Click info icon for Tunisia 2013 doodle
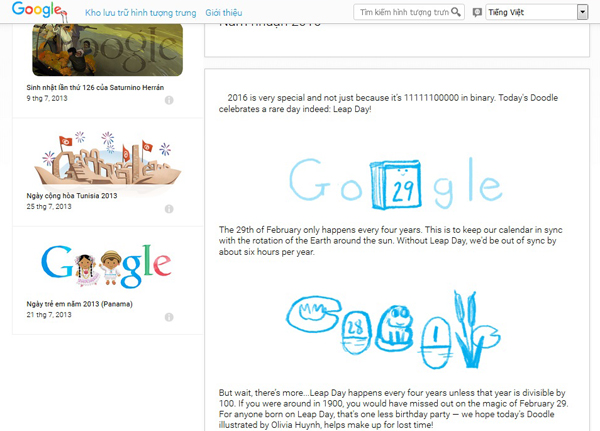This screenshot has height=431, width=600. point(169,209)
